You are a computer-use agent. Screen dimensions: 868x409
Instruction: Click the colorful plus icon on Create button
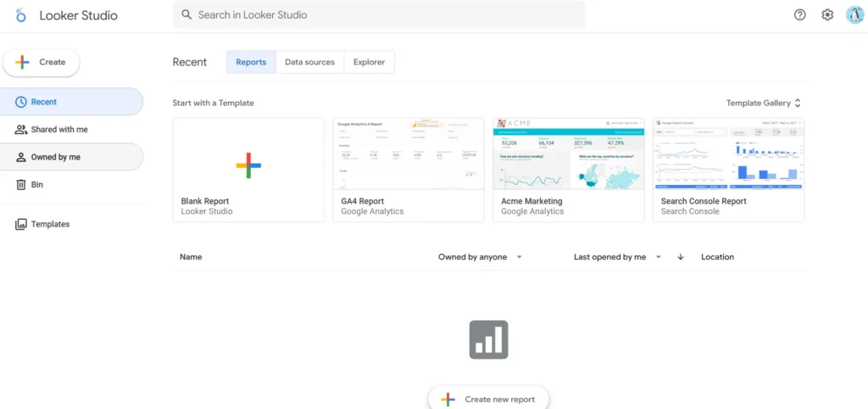22,62
